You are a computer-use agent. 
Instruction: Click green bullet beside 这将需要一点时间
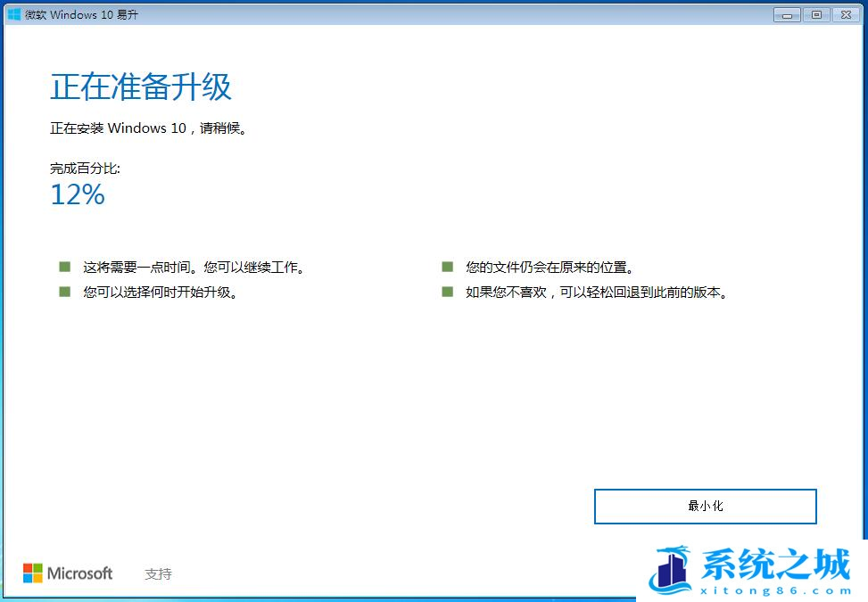point(65,268)
